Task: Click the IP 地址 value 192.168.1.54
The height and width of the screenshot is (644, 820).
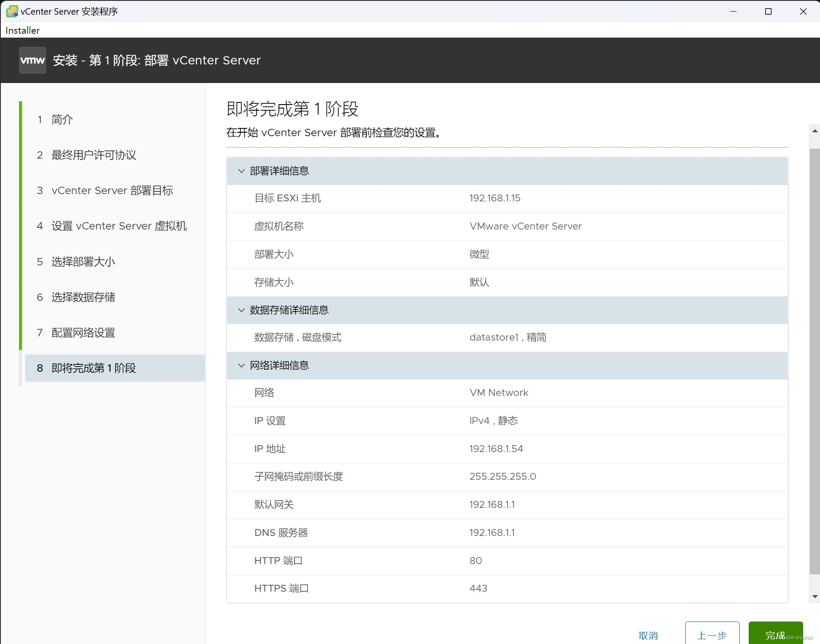Action: 496,449
